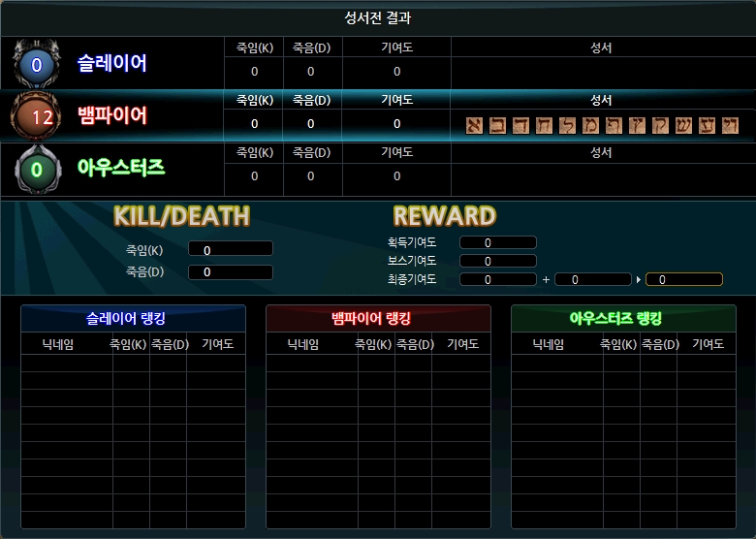Click the green Ousters emblem showing 0
756x539 pixels.
click(37, 170)
